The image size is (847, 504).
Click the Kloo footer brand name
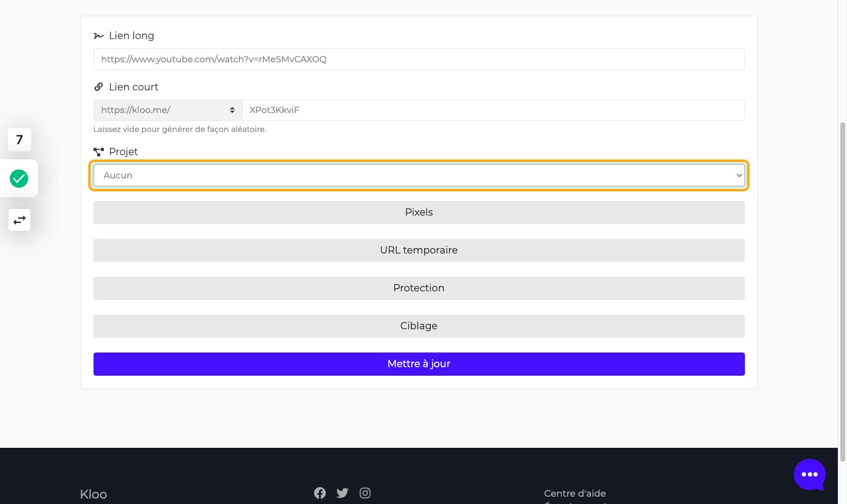point(94,494)
